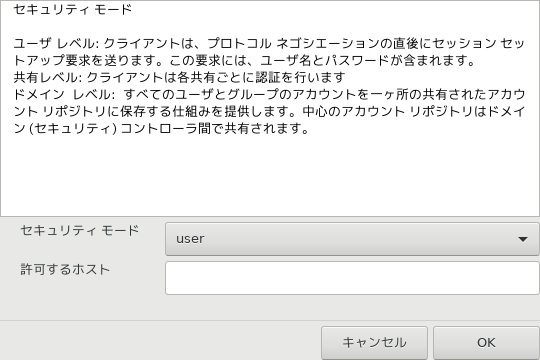
Task: Click the horizontal separator above the buttons
Action: [x=270, y=320]
